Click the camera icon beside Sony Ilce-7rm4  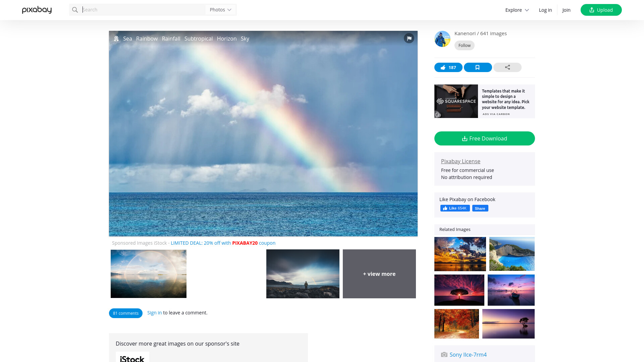[x=444, y=355]
